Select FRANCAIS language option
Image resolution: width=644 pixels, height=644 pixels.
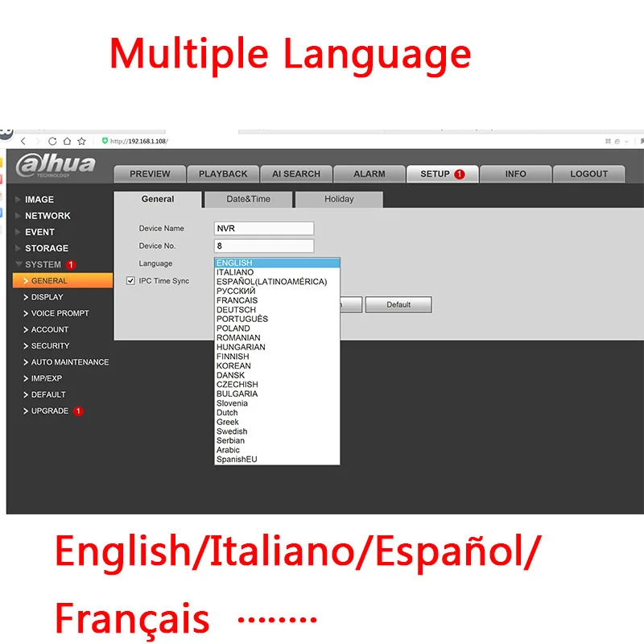(277, 300)
